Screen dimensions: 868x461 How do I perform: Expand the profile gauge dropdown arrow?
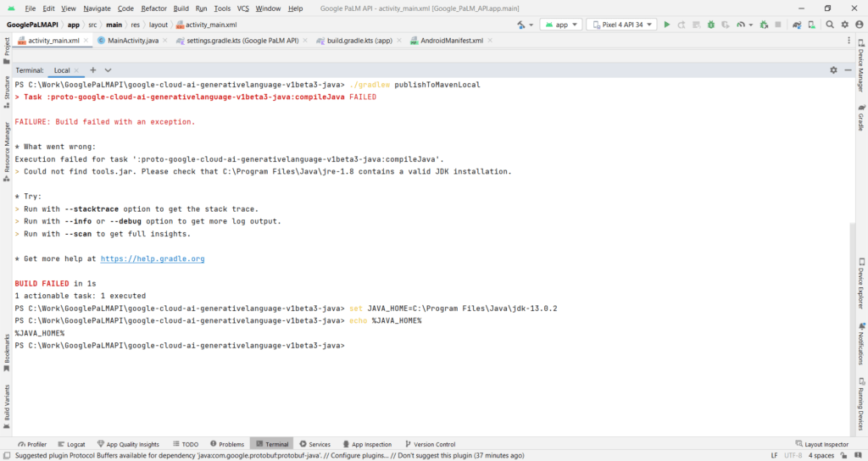pyautogui.click(x=751, y=25)
